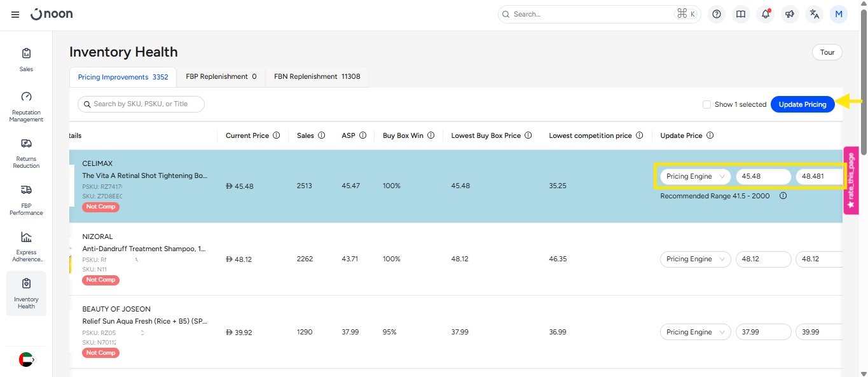Viewport: 868px width, 377px height.
Task: Open the notifications bell
Action: pyautogui.click(x=766, y=14)
